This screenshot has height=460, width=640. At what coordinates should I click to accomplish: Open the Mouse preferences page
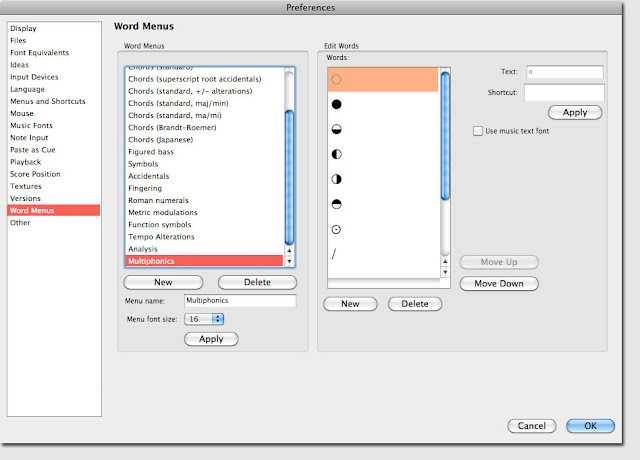[x=22, y=113]
